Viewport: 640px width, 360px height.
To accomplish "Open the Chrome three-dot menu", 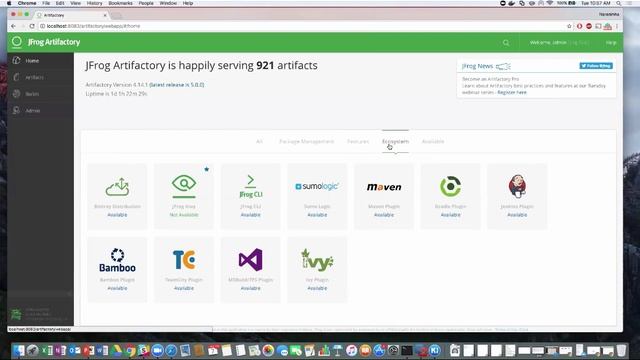I will point(617,26).
